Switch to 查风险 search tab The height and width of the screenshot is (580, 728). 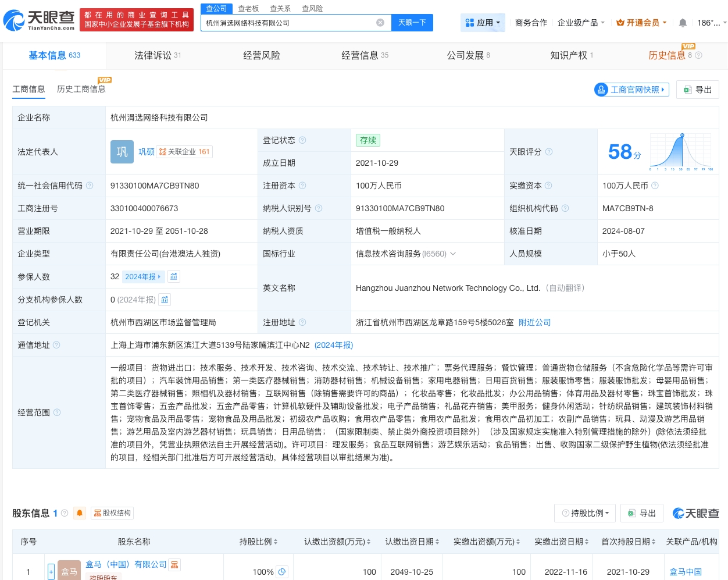pos(312,8)
